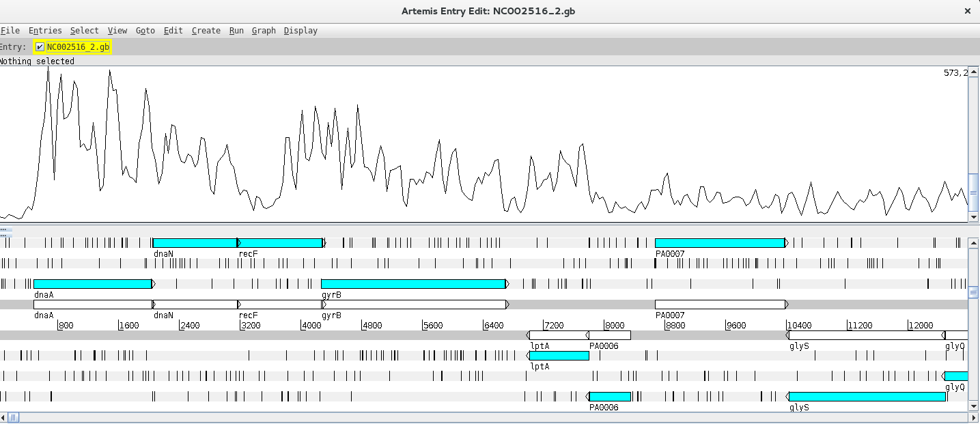Click the yellow NC002516_2.gb entry name button
The width and height of the screenshot is (980, 424).
click(78, 47)
